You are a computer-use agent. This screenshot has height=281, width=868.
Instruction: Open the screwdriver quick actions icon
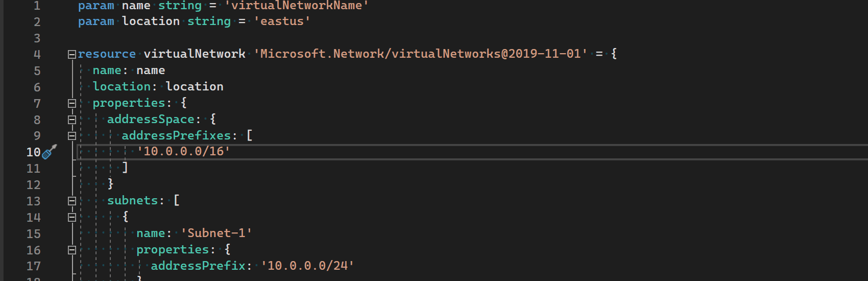[49, 152]
